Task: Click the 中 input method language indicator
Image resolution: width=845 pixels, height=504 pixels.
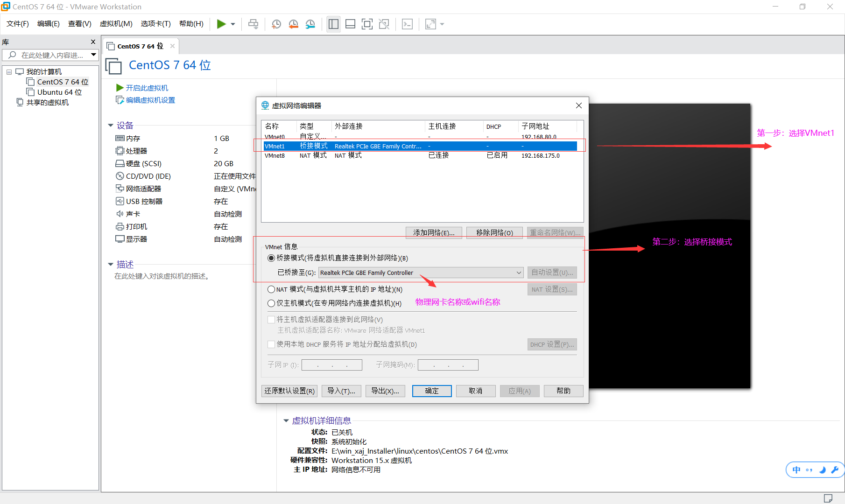Action: [796, 470]
